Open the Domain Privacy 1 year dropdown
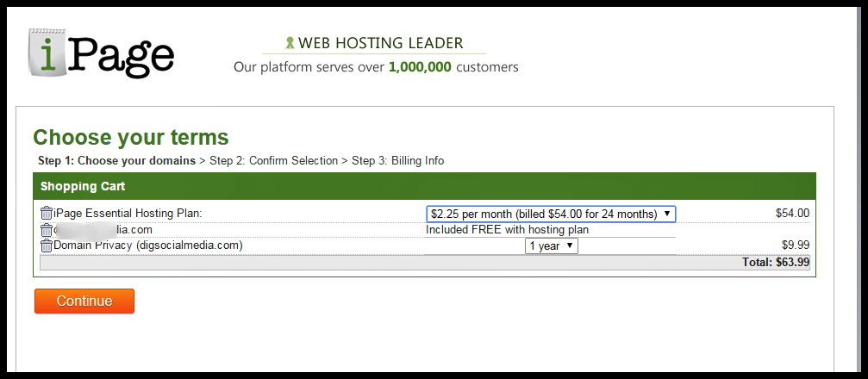Image resolution: width=868 pixels, height=379 pixels. [552, 246]
